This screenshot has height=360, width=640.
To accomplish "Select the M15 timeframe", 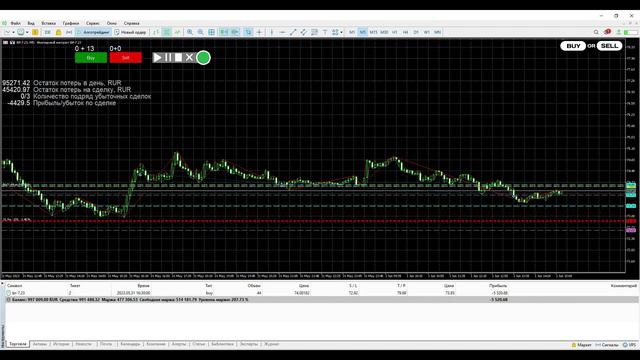I will pos(373,32).
